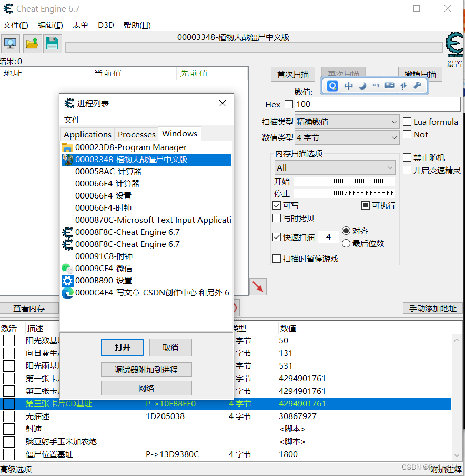Enable the Hex checkbox

coord(288,104)
